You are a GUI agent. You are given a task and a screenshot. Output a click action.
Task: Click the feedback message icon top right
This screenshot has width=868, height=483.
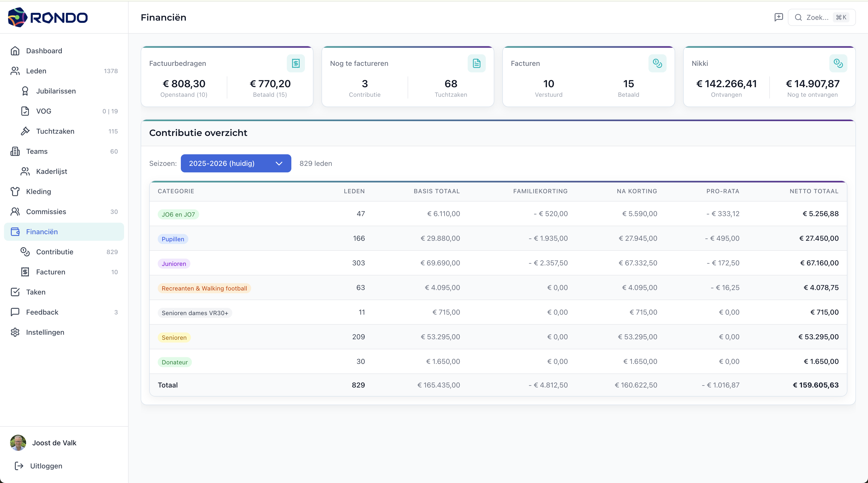click(779, 17)
